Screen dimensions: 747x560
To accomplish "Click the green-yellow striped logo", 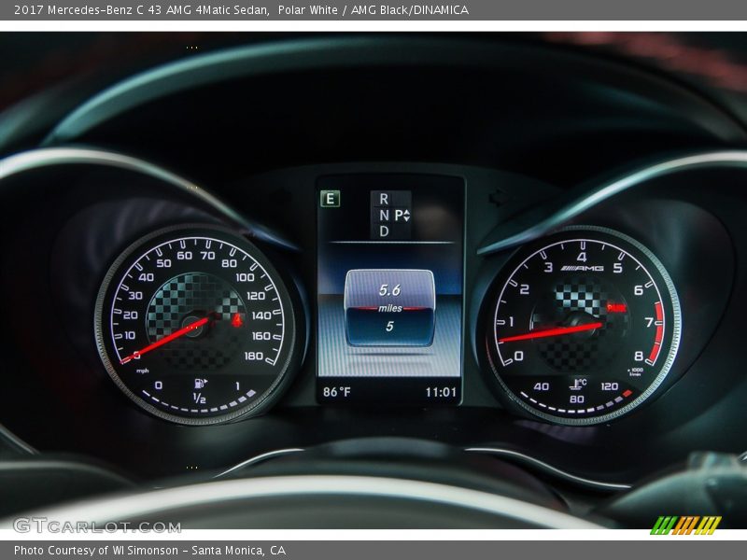I will point(686,525).
